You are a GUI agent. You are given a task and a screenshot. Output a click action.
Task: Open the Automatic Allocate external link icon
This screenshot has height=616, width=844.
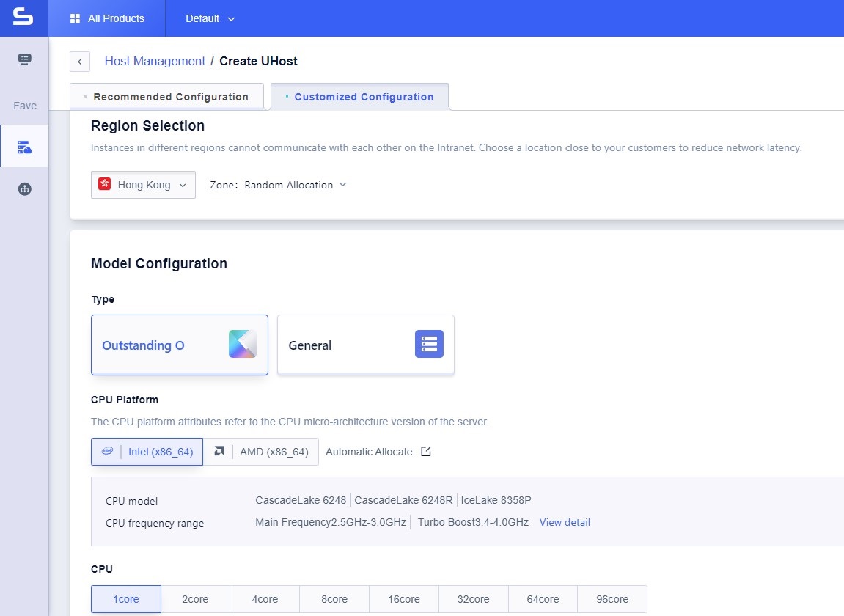426,452
